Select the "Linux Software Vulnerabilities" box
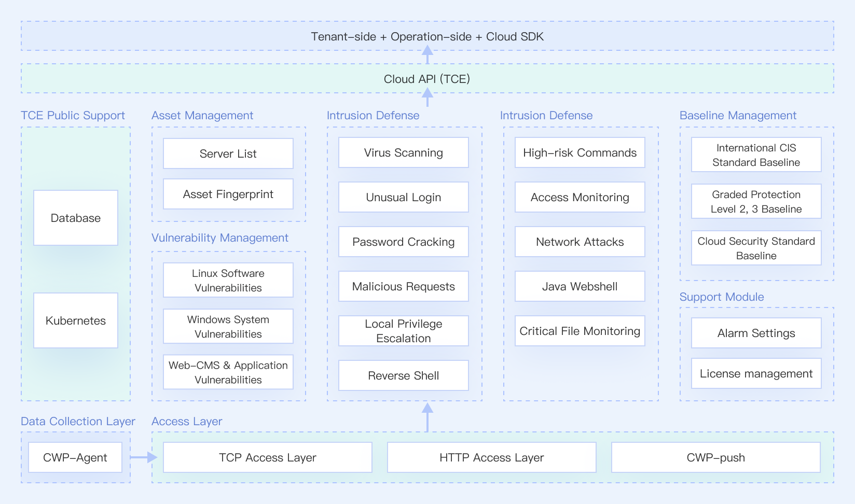This screenshot has width=855, height=504. [228, 280]
